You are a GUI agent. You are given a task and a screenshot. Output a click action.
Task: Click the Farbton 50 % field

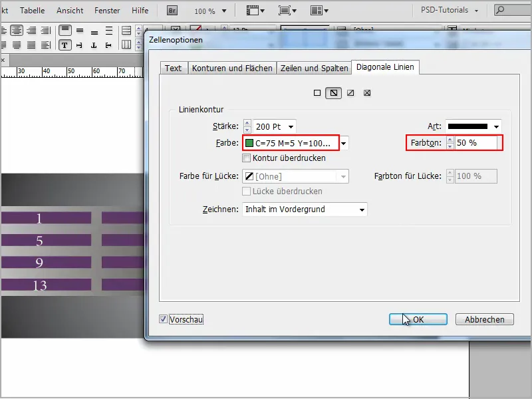tap(475, 143)
